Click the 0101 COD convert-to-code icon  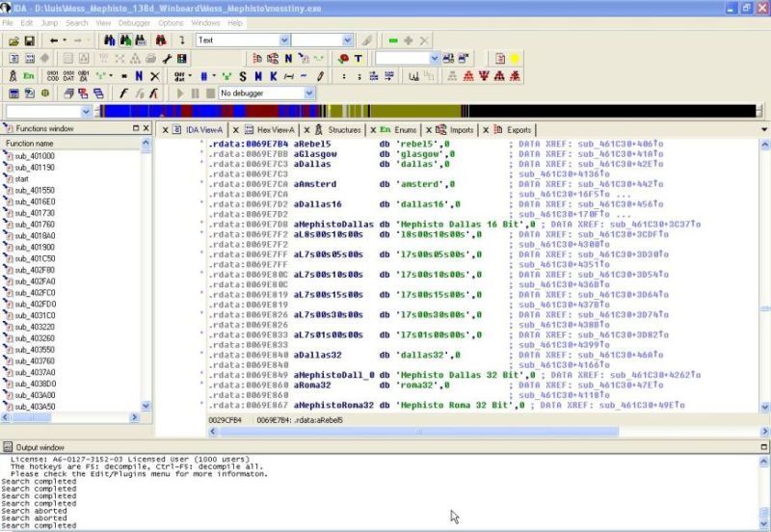[52, 76]
